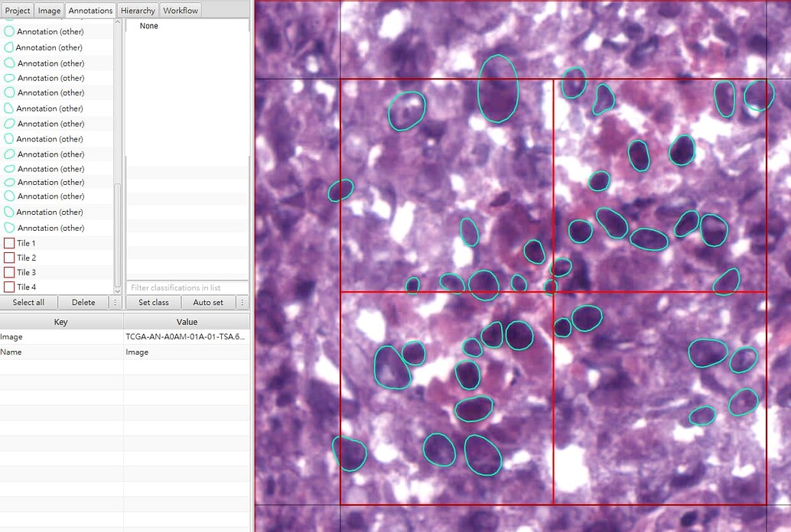The height and width of the screenshot is (532, 791).
Task: Click the Delete button
Action: (x=83, y=302)
